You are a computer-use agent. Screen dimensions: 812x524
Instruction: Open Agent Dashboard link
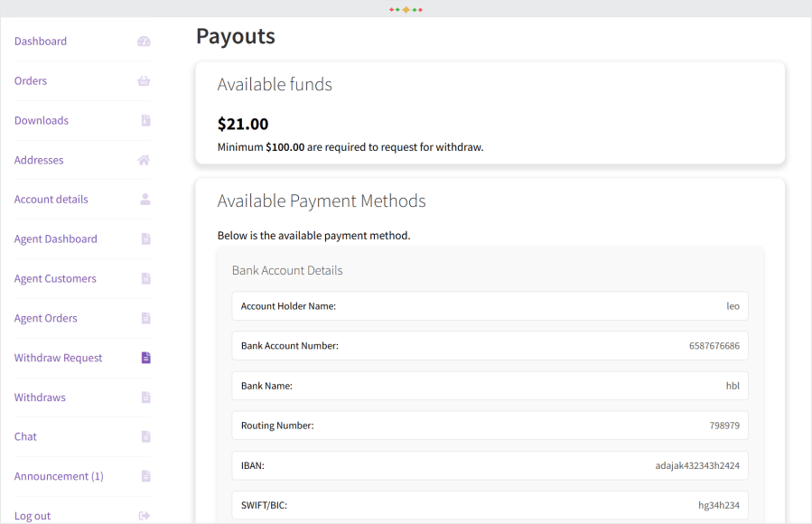tap(55, 239)
